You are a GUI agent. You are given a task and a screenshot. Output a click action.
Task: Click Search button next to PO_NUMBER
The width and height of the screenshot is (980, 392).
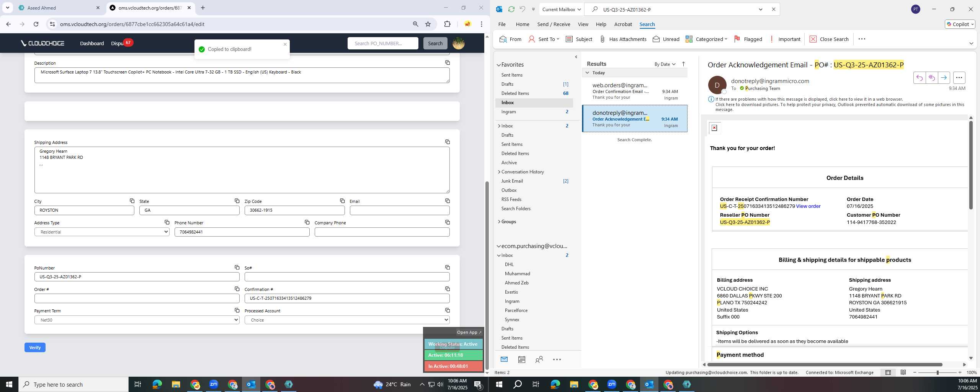(x=435, y=43)
